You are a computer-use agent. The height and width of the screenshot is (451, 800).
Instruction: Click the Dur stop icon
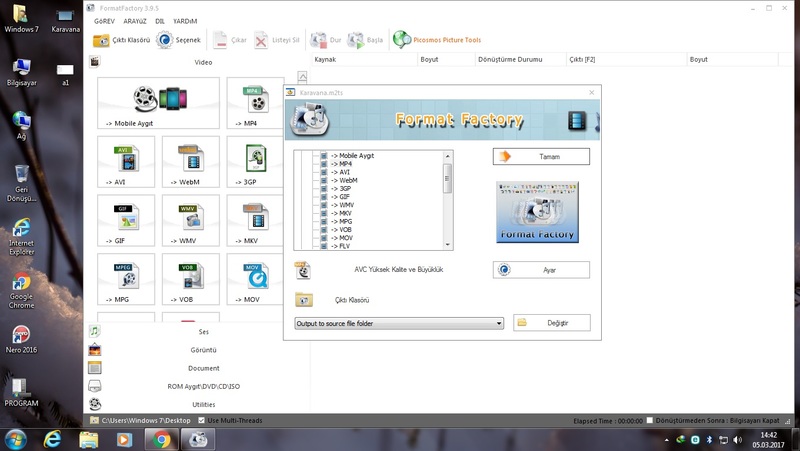[326, 40]
